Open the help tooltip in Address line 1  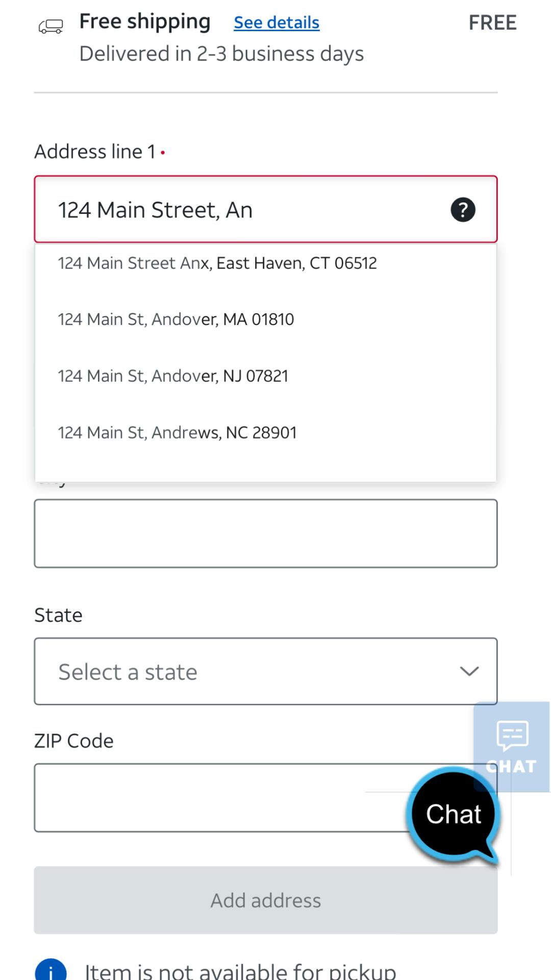pos(462,209)
